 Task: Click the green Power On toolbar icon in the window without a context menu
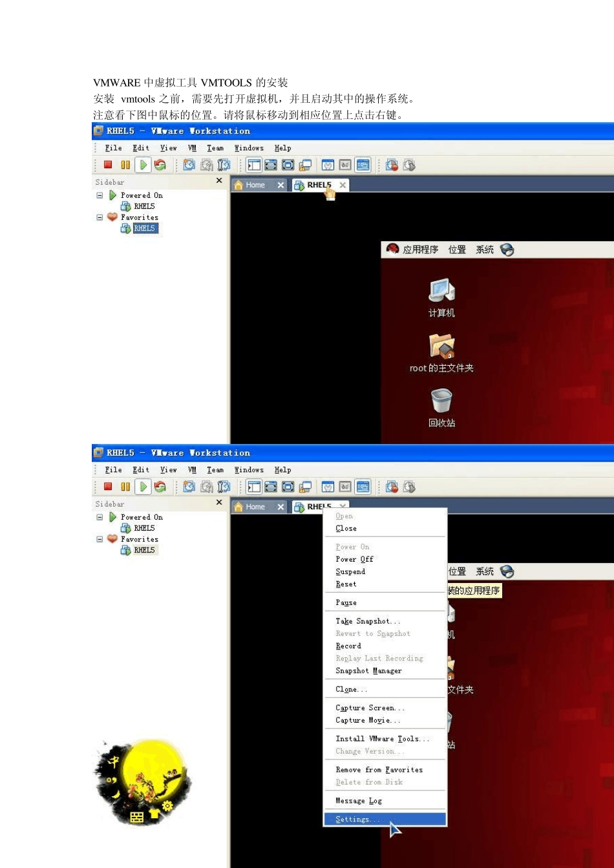(x=143, y=165)
